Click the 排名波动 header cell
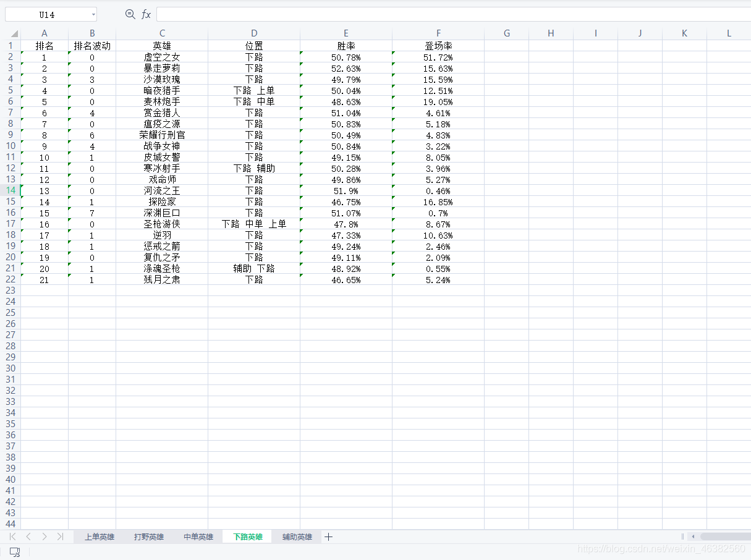 (x=92, y=46)
